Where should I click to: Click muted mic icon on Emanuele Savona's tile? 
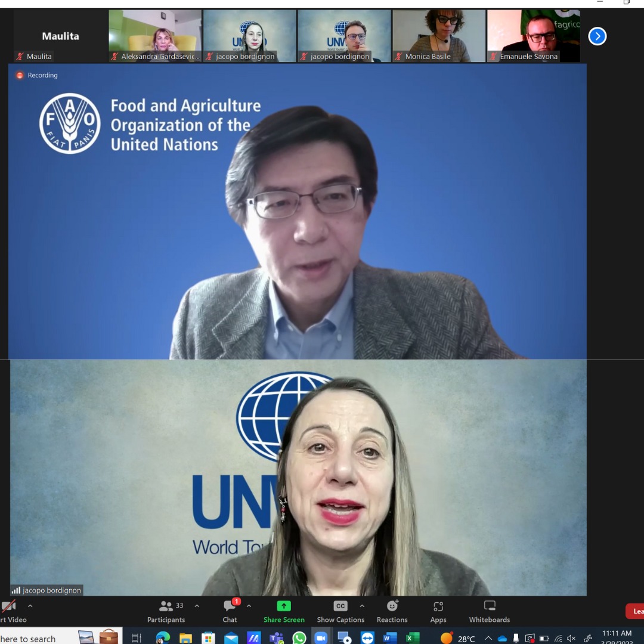[x=493, y=56]
